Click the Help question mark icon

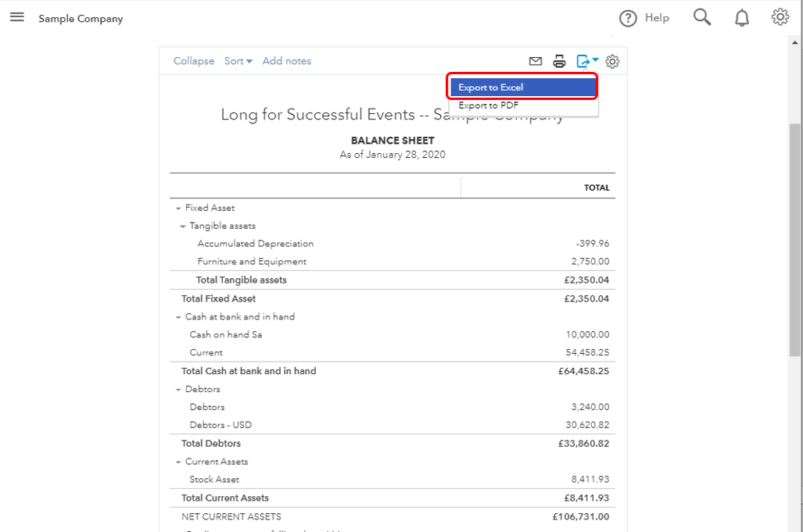[x=628, y=19]
